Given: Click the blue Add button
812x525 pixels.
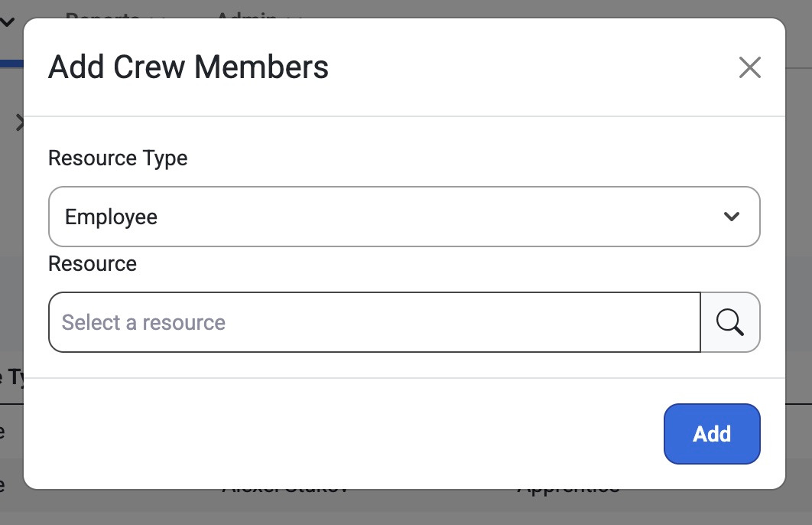Looking at the screenshot, I should click(x=712, y=434).
